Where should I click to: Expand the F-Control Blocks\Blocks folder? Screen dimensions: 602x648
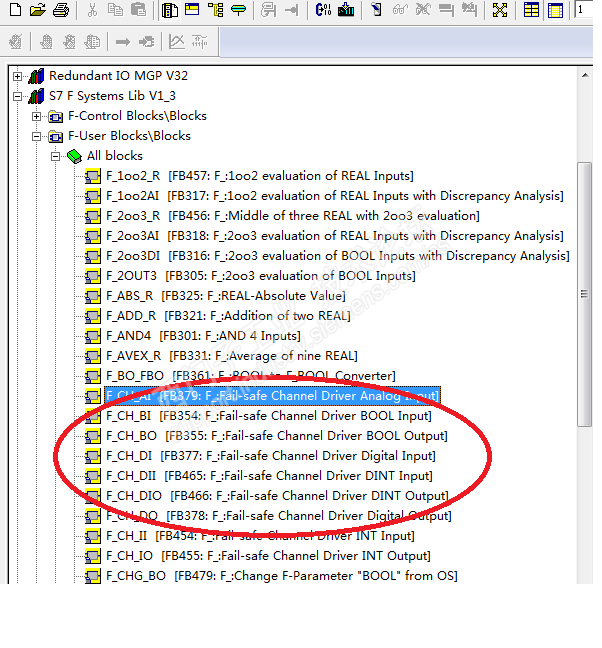[36, 117]
